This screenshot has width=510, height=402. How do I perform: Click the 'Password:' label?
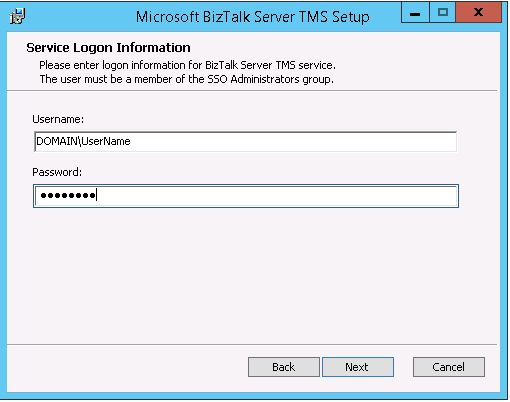[57, 172]
